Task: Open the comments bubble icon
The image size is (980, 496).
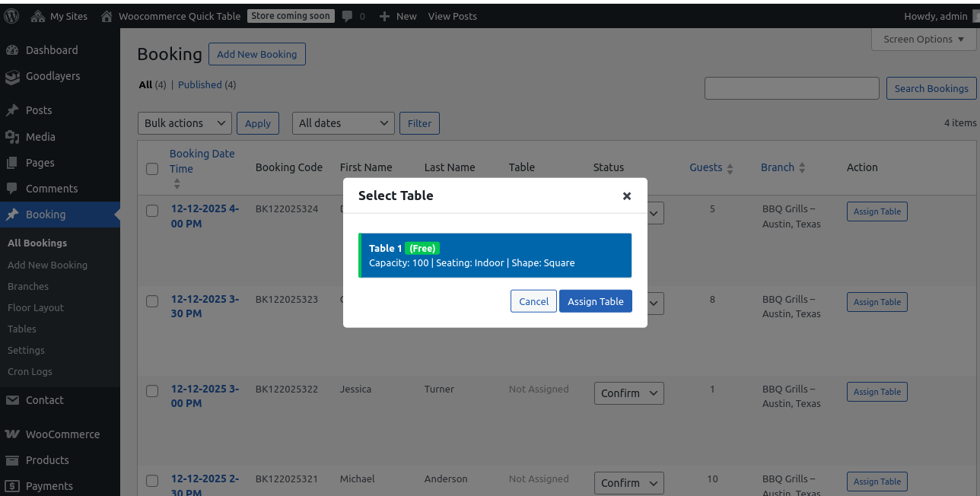Action: coord(348,16)
